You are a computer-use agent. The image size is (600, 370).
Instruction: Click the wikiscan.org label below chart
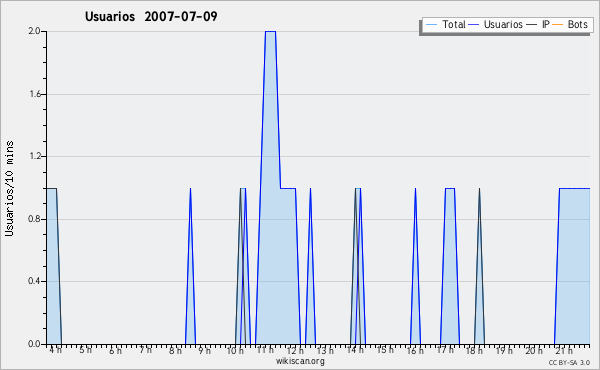tap(300, 361)
